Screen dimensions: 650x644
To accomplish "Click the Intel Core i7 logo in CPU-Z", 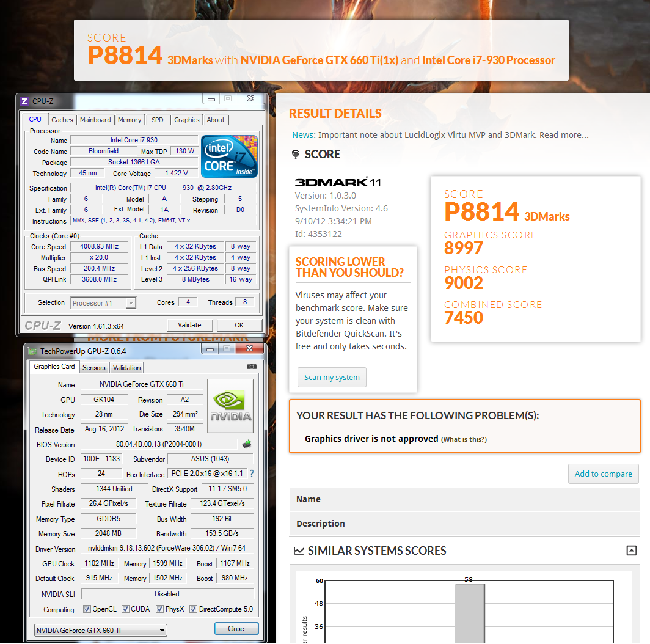I will 228,156.
